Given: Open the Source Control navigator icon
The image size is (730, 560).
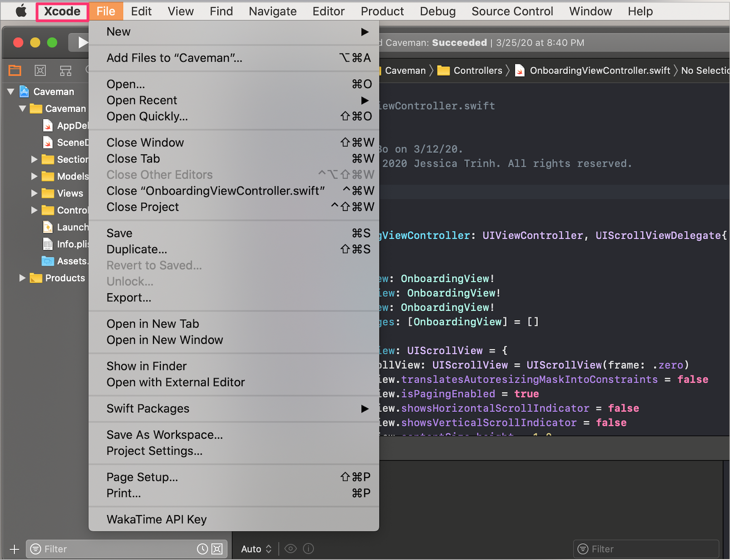Looking at the screenshot, I should [x=40, y=70].
